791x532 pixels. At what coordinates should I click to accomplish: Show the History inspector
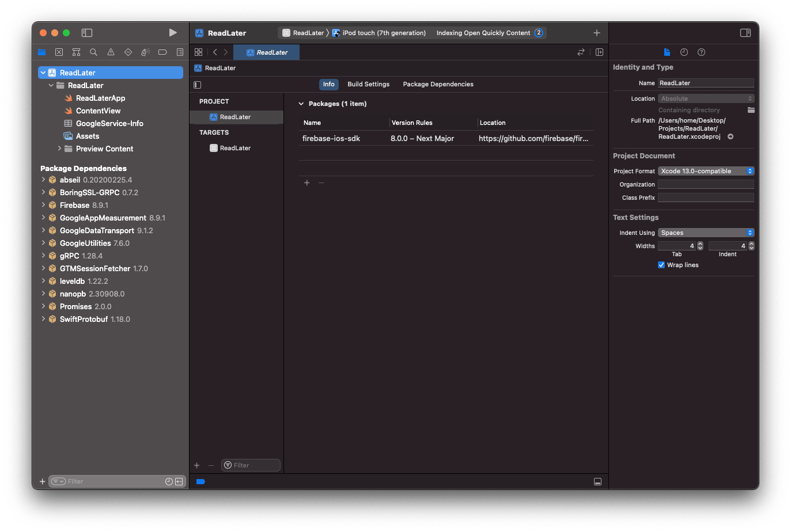(x=684, y=52)
